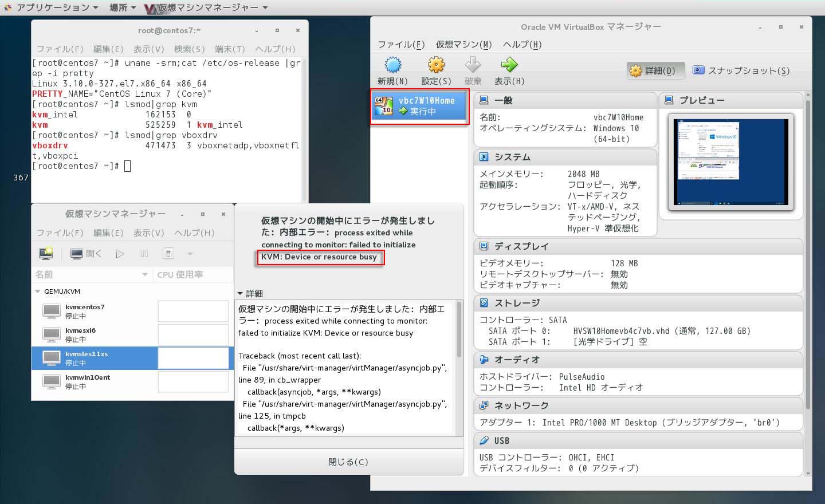Click kvmwin10ent monitor icon

(x=52, y=382)
